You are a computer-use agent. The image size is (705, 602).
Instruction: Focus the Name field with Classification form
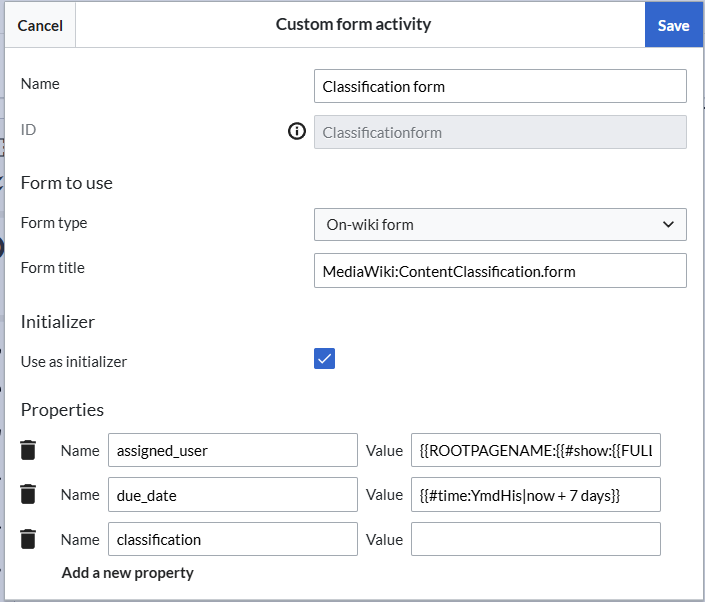(x=500, y=86)
